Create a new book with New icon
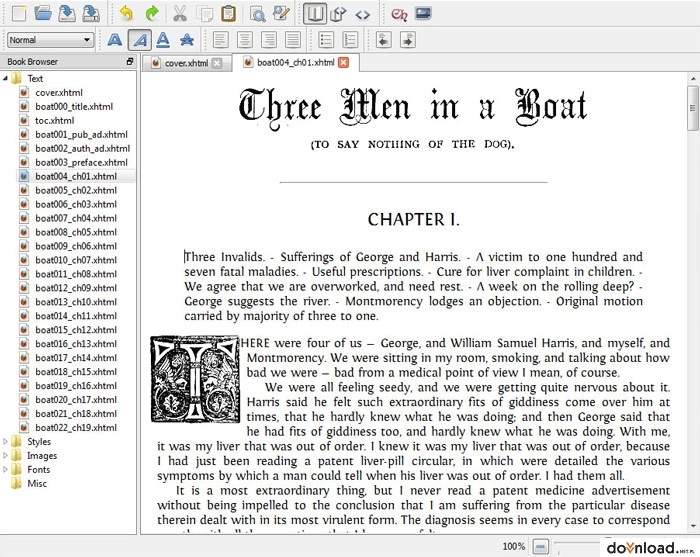 click(x=19, y=13)
